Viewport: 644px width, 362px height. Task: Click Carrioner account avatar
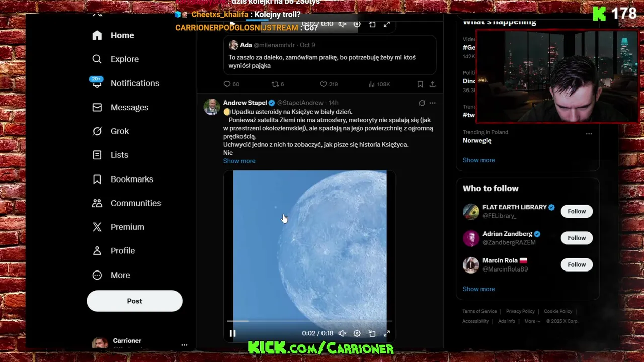100,343
